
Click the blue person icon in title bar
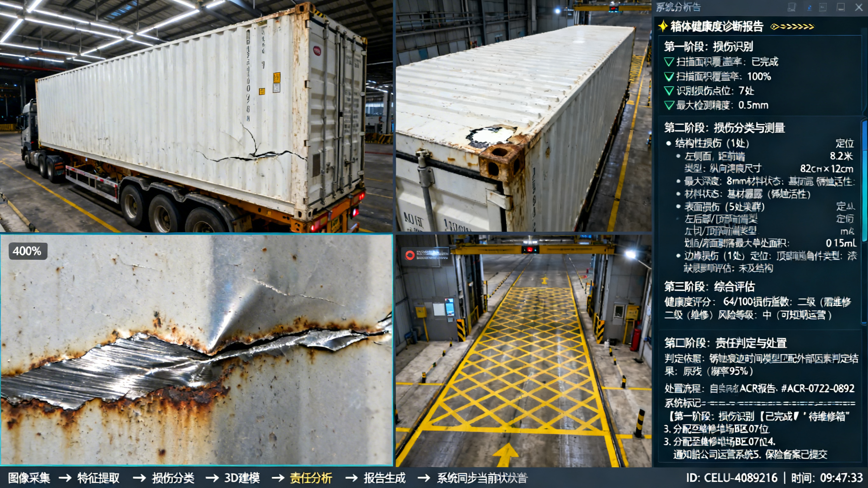(x=809, y=7)
